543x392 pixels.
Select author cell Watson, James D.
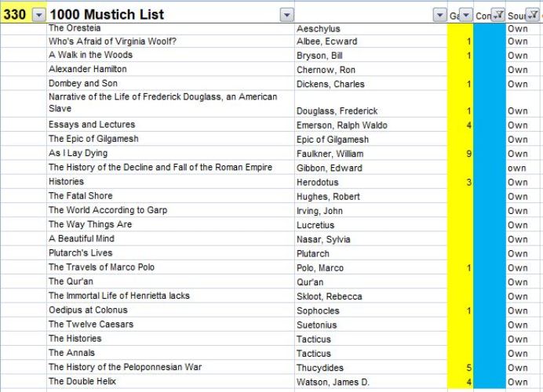click(371, 381)
